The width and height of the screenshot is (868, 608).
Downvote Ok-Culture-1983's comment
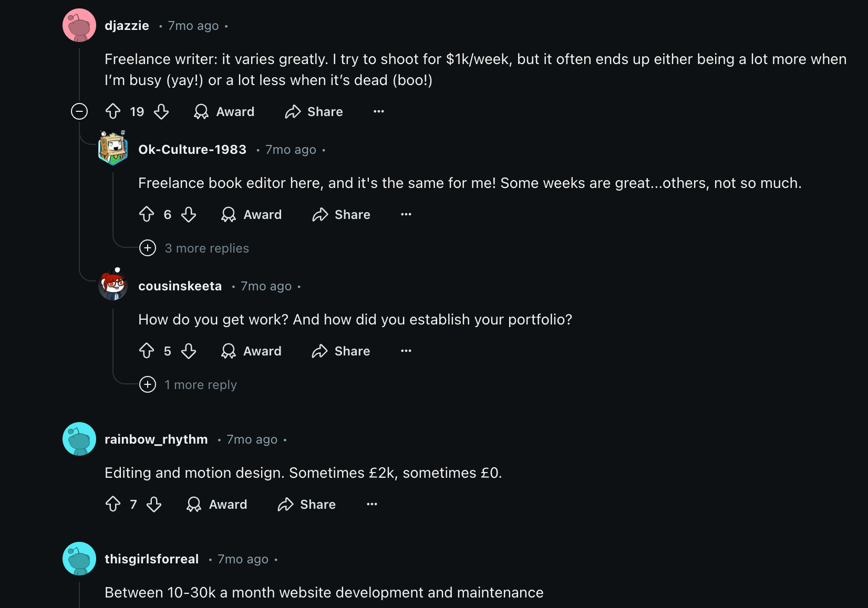coord(189,214)
